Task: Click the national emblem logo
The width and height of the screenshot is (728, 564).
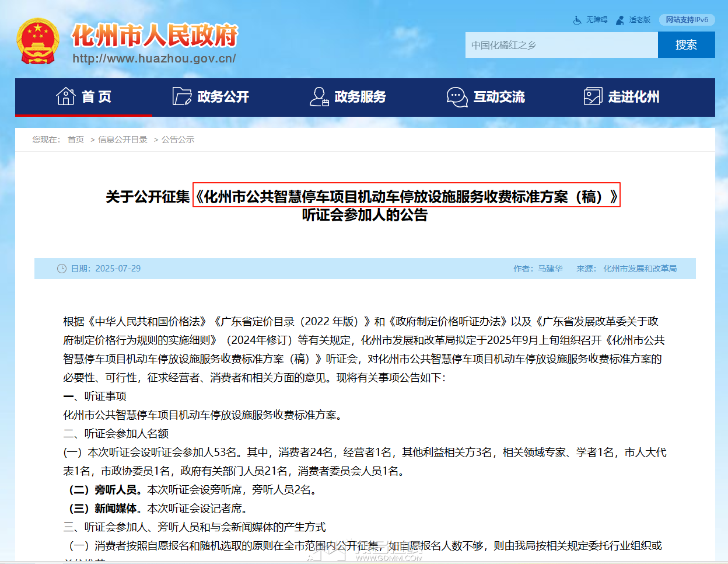Action: click(37, 41)
